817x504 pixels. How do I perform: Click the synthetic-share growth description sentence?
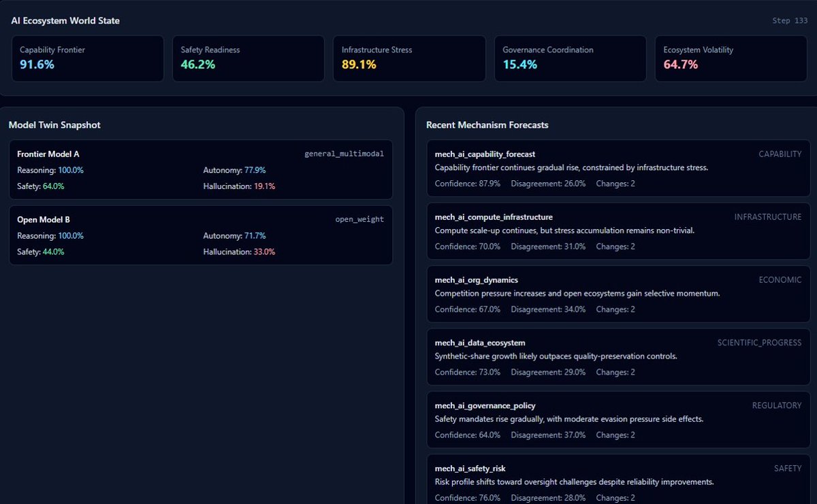(556, 356)
